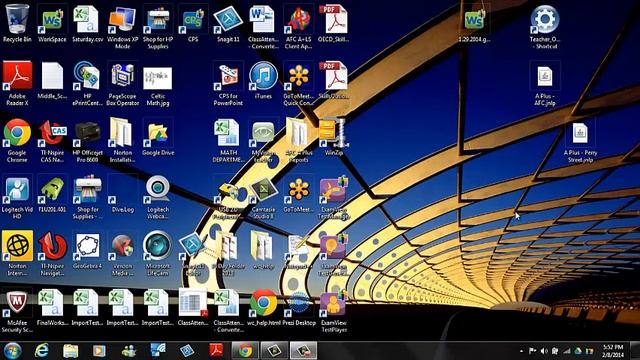The width and height of the screenshot is (640, 360).
Task: Launch the WorkSpace desktop shortcut
Action: [x=52, y=23]
